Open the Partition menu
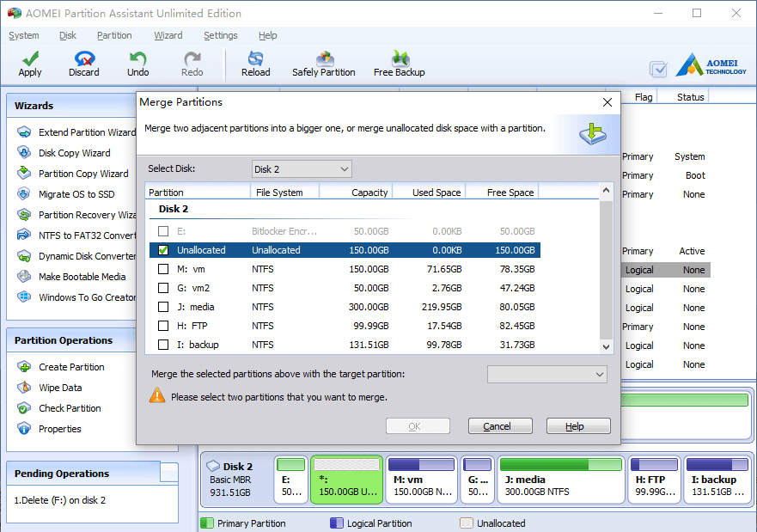Screen dimensions: 757x532 tap(114, 35)
